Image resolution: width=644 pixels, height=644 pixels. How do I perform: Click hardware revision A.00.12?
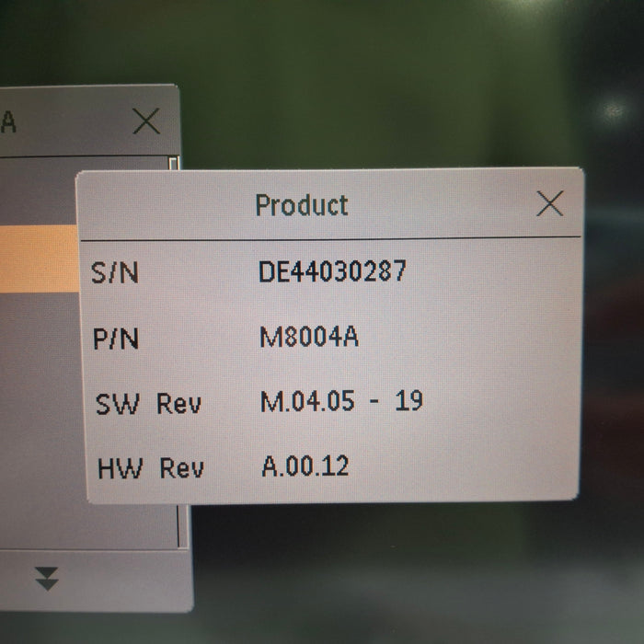[x=305, y=466]
